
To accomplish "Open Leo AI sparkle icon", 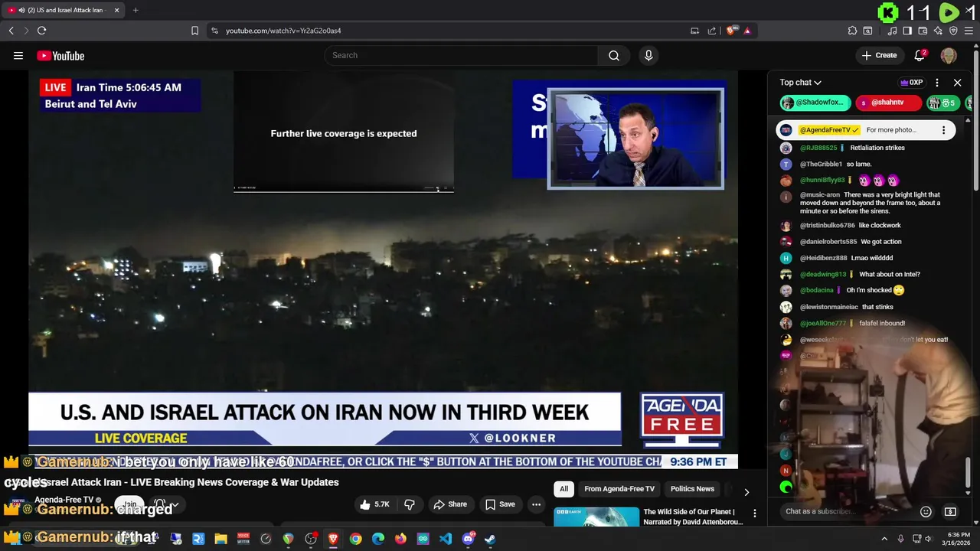I will click(x=938, y=31).
